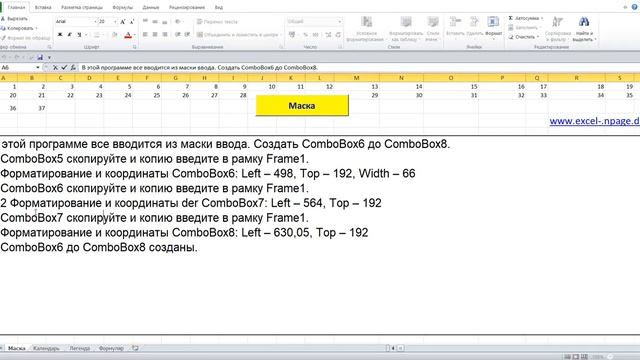Screen dimensions: 640x360
Task: Open Условное форматирование
Action: (366, 29)
